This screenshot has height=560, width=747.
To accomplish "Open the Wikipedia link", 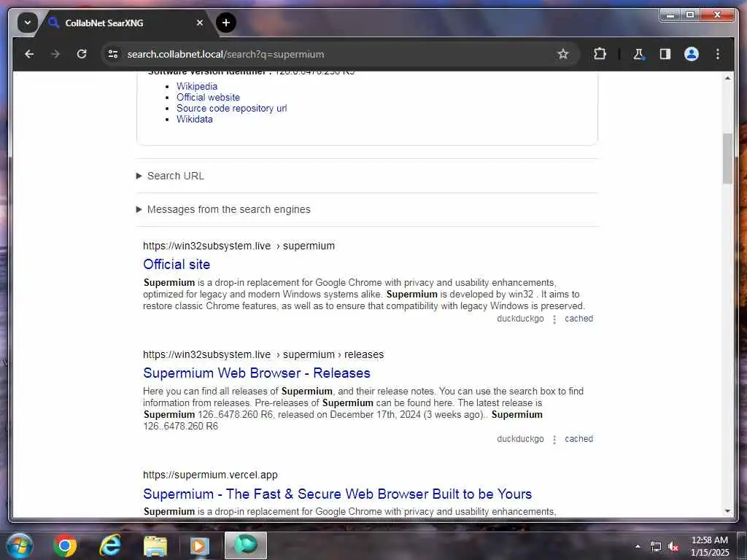I will point(197,86).
